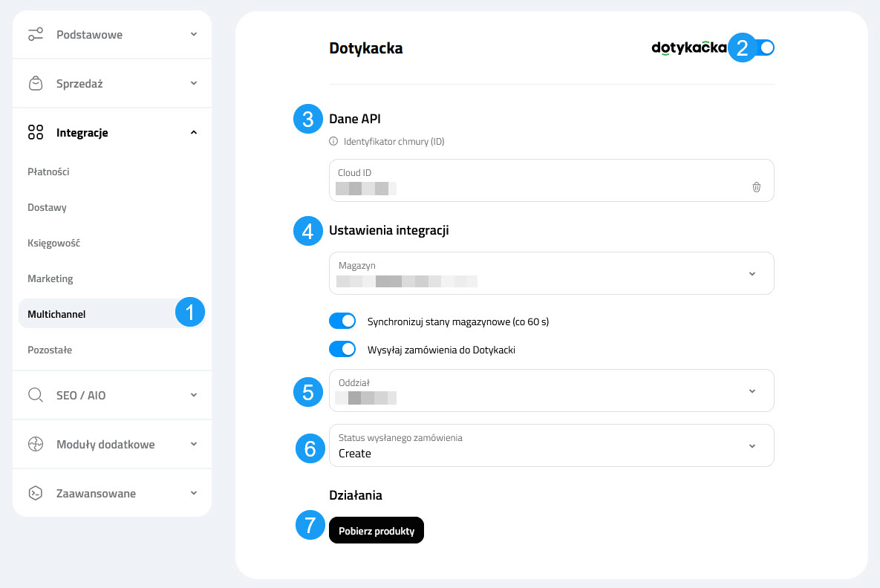The height and width of the screenshot is (588, 880).
Task: Delete the Cloud ID using the trash icon
Action: (x=756, y=187)
